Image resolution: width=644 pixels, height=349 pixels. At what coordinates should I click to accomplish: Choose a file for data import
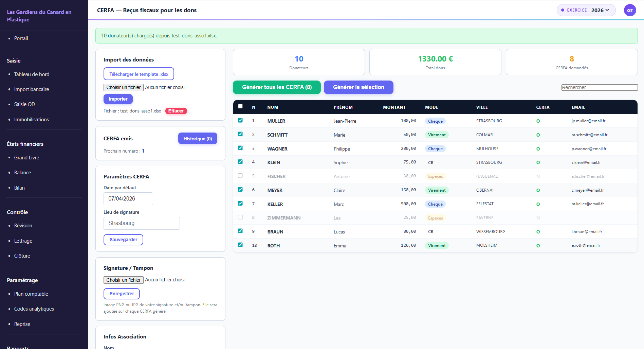click(x=123, y=87)
